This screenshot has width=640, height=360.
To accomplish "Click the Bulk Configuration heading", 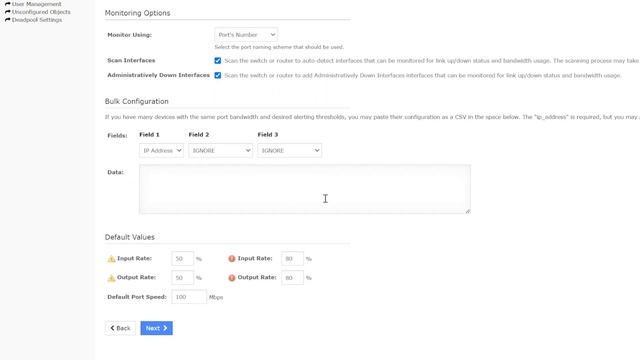I will tap(137, 101).
